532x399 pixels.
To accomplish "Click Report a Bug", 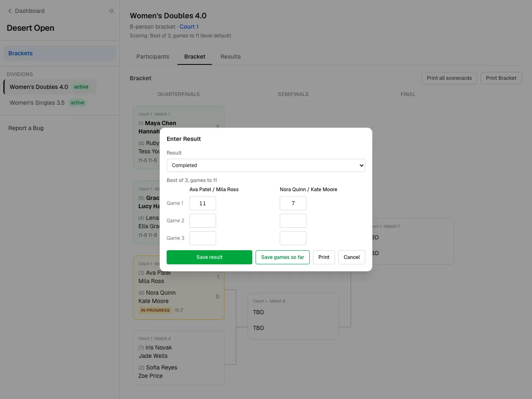I will tap(26, 128).
